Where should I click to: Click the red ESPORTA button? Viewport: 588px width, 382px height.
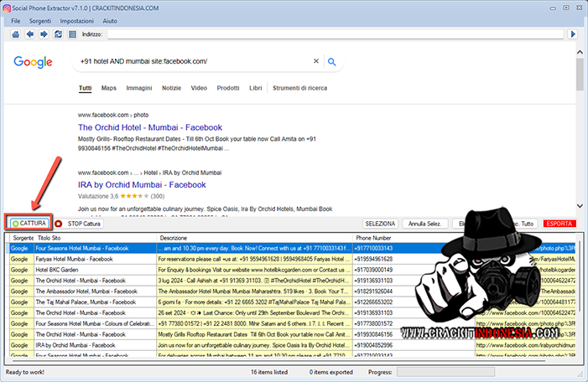pyautogui.click(x=559, y=224)
